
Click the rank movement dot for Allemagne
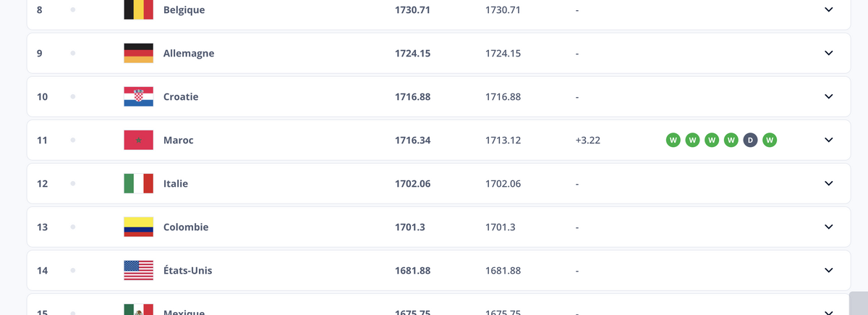coord(73,53)
